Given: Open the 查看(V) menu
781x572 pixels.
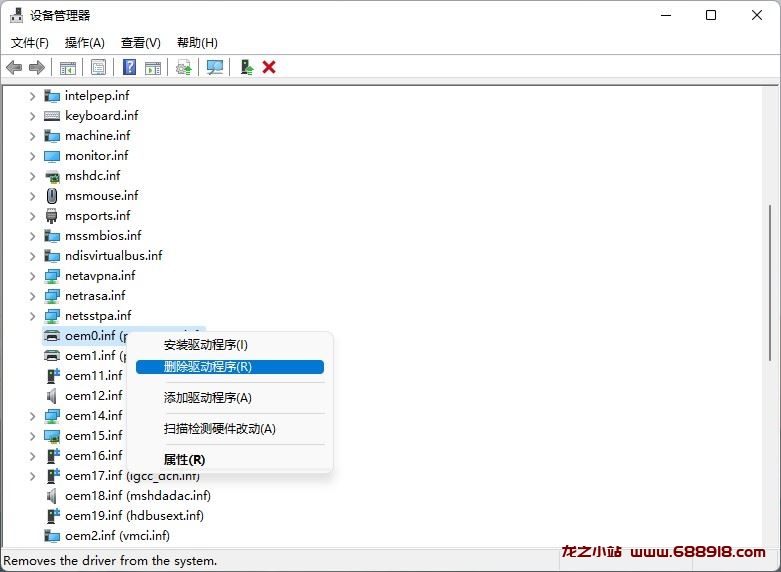Looking at the screenshot, I should (141, 42).
